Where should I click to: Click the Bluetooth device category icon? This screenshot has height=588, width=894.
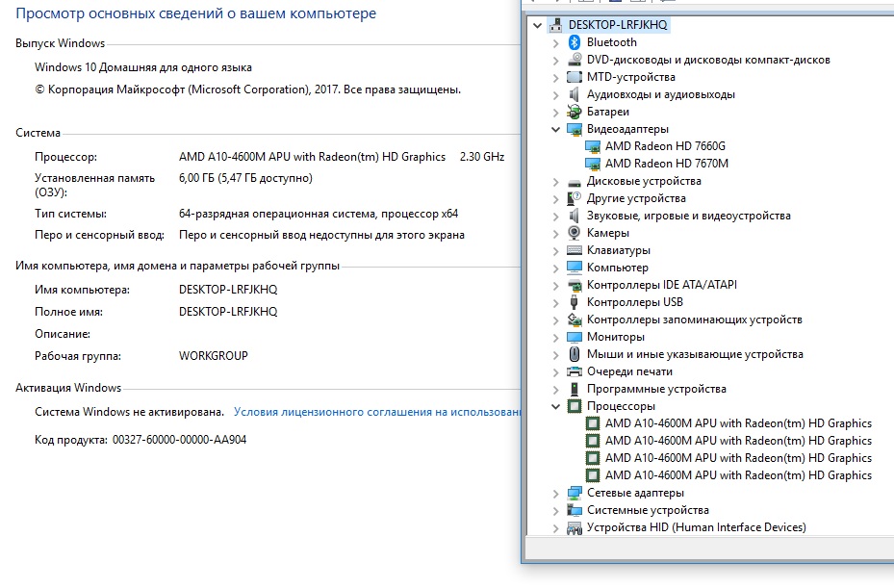pos(575,42)
